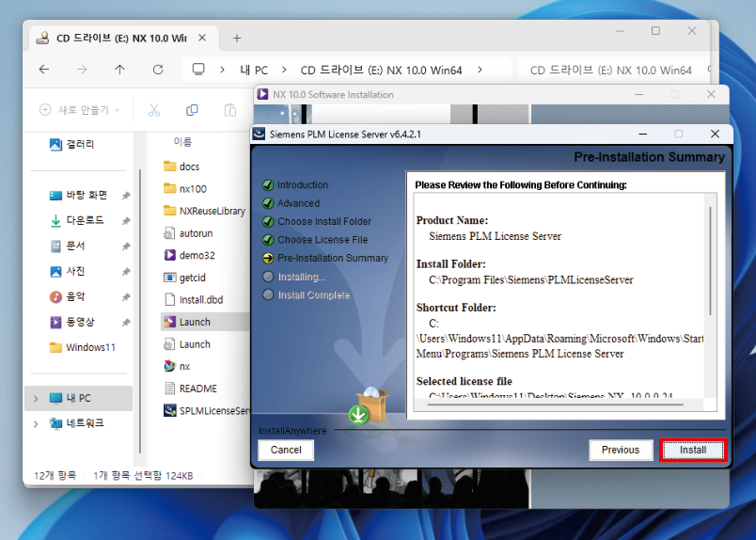This screenshot has width=756, height=540.
Task: Open 바탕 화면 in the navigation pane
Action: pos(78,195)
